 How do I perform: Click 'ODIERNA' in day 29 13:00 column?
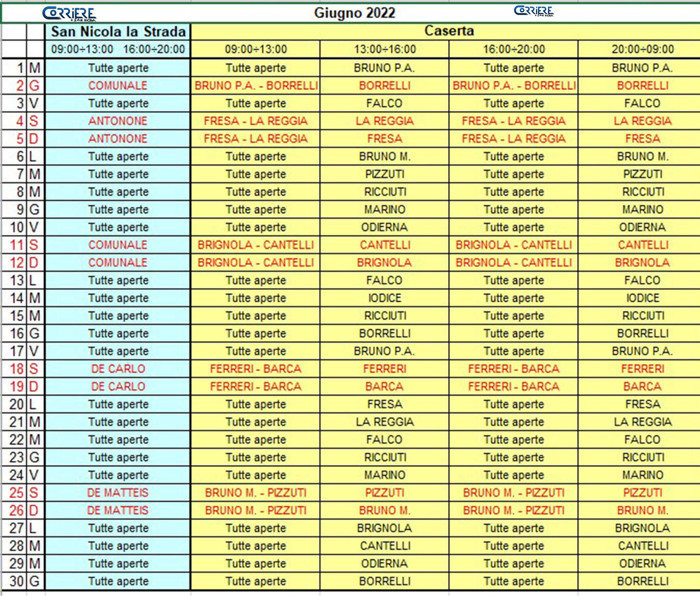[x=385, y=563]
